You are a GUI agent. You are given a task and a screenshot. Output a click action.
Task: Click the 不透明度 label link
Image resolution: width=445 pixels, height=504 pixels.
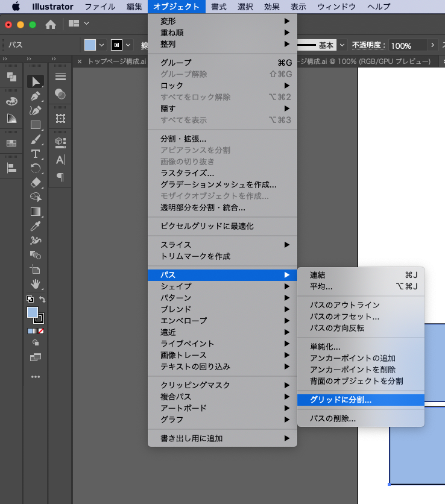point(368,45)
